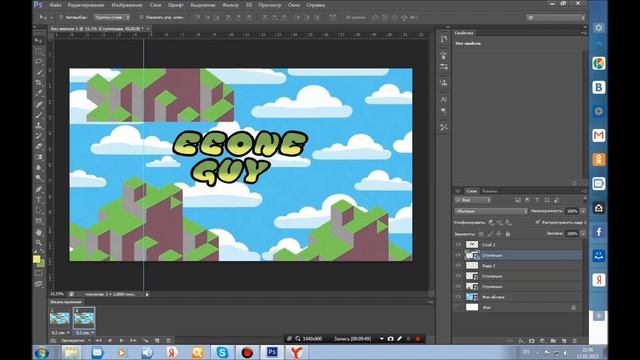Open the Группы слоев auto-select dropdown

[112, 18]
